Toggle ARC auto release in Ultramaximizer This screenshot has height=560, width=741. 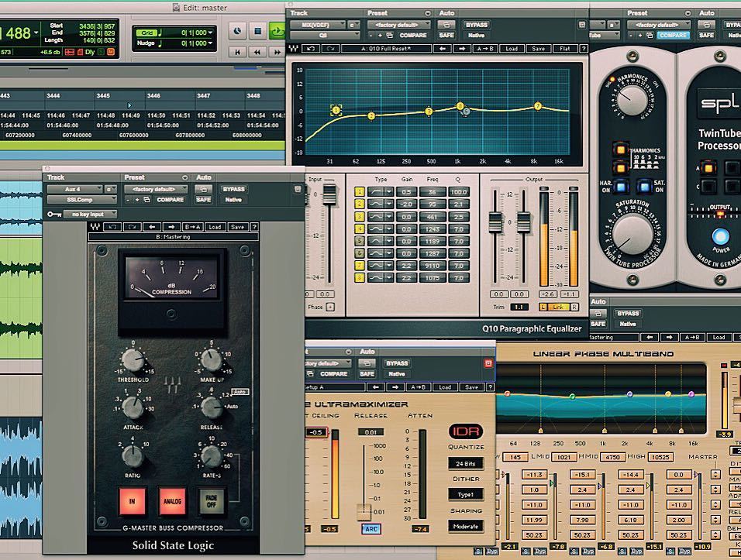(371, 529)
